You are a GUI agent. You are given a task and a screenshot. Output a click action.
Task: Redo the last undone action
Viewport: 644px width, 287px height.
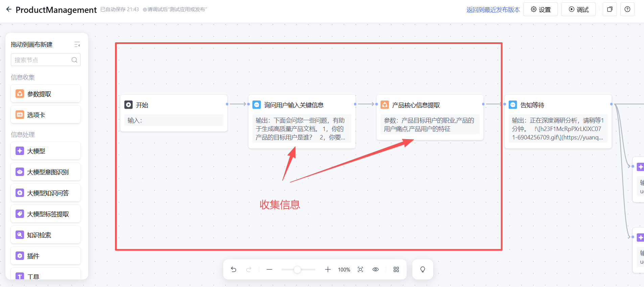249,269
